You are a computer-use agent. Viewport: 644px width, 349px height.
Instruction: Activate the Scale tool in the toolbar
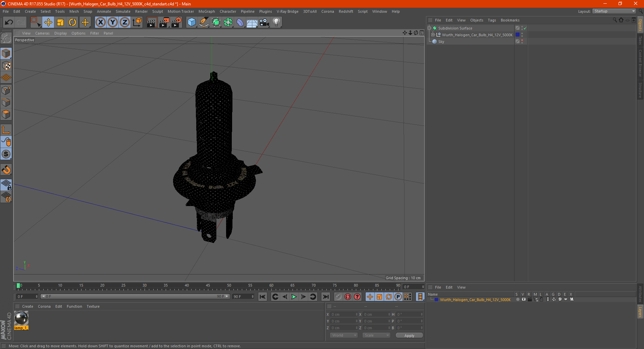(x=60, y=22)
